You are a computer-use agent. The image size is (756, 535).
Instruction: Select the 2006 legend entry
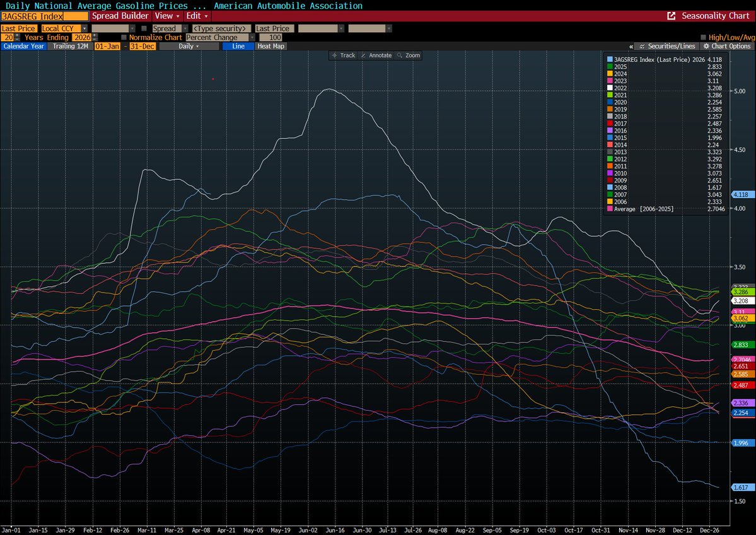point(665,202)
